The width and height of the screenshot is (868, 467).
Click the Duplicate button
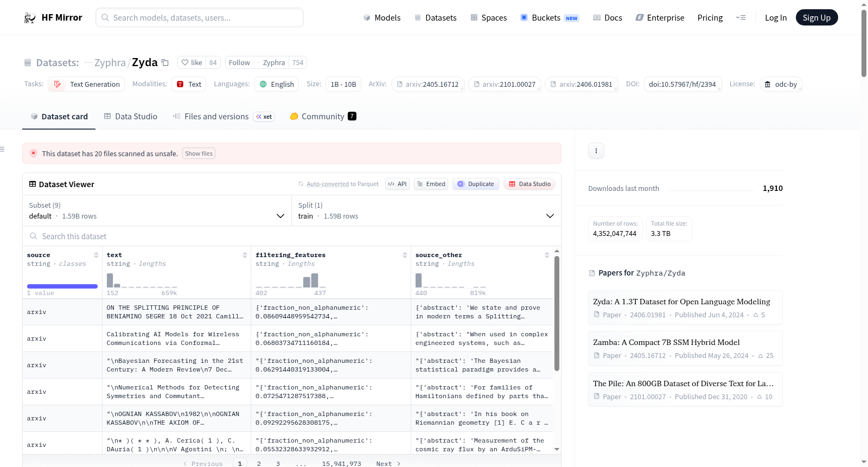click(x=476, y=184)
